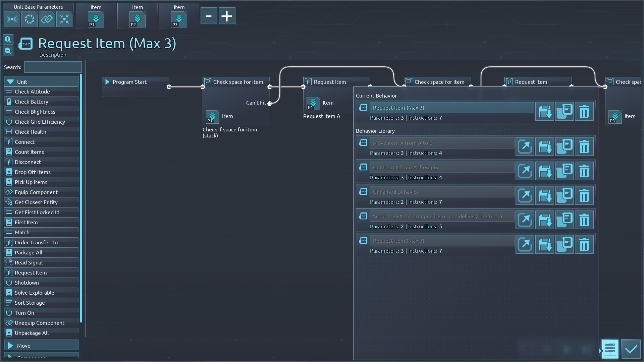Screen dimensions: 644x362
Task: Save over the 'Get Item X from A if empty' behavior
Action: tap(544, 171)
